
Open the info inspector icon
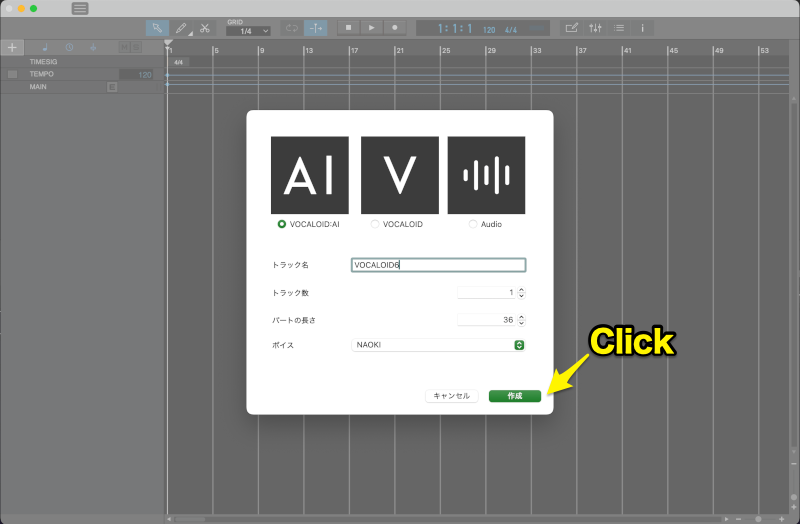642,28
